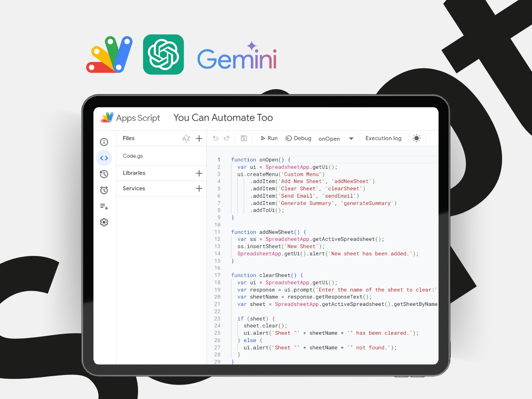Open the Execution log

[x=383, y=138]
